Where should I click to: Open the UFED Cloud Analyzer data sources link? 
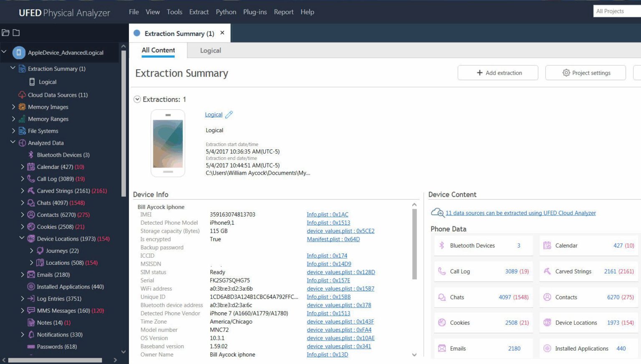pyautogui.click(x=520, y=213)
